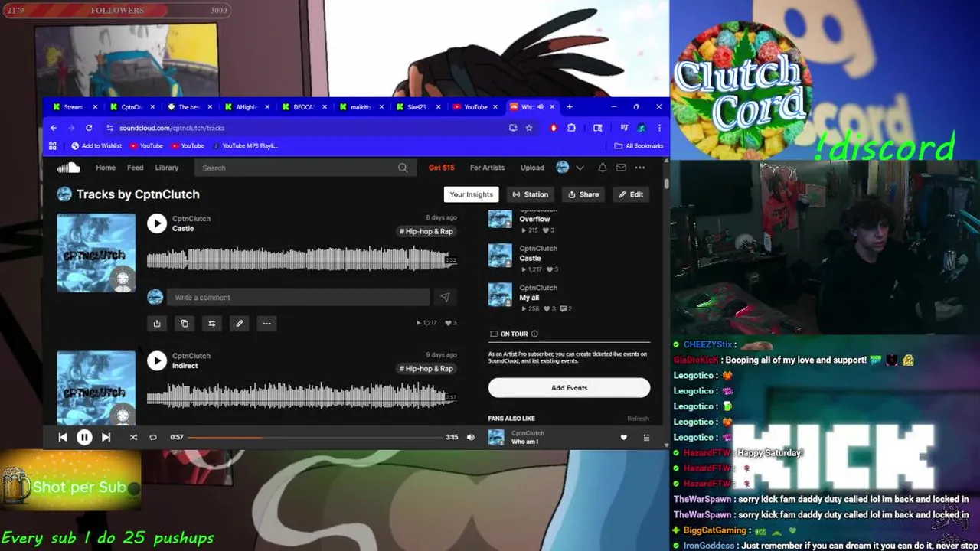
Task: Click the Get $15 link
Action: [441, 168]
